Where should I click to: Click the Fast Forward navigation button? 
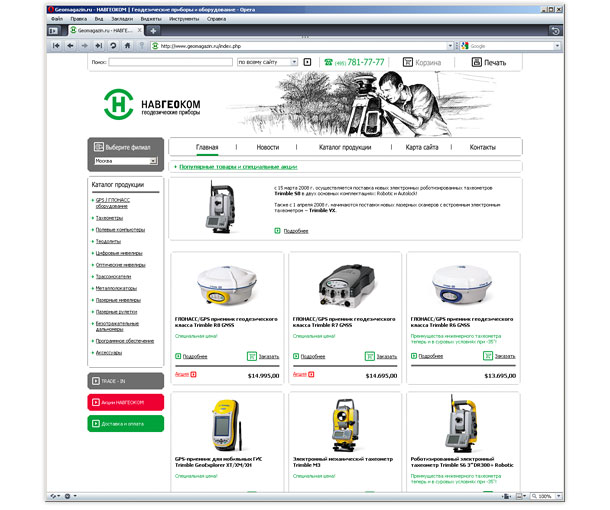point(99,46)
